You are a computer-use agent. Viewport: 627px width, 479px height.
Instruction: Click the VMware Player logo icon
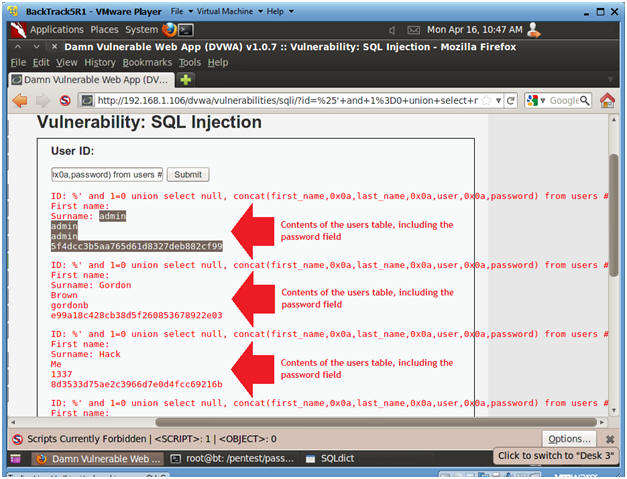point(13,11)
